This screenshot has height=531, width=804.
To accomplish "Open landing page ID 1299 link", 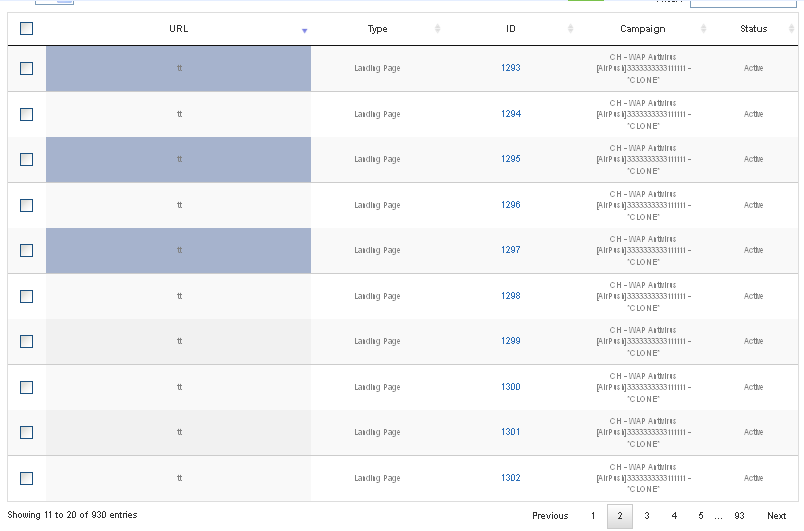I will click(x=511, y=341).
